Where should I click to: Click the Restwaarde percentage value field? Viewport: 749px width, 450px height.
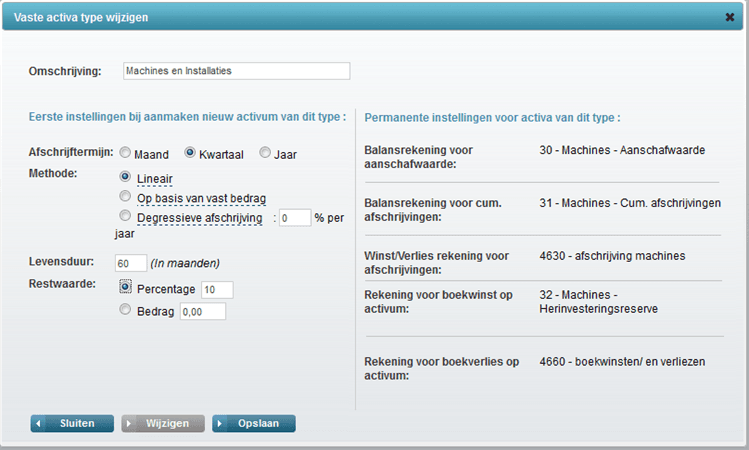pyautogui.click(x=217, y=289)
